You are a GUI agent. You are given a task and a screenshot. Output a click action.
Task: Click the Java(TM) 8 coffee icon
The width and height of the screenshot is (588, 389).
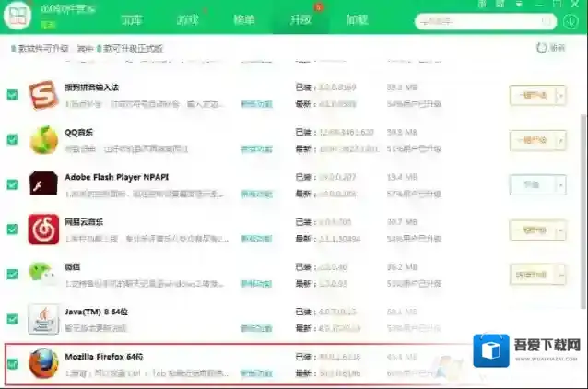click(x=42, y=319)
